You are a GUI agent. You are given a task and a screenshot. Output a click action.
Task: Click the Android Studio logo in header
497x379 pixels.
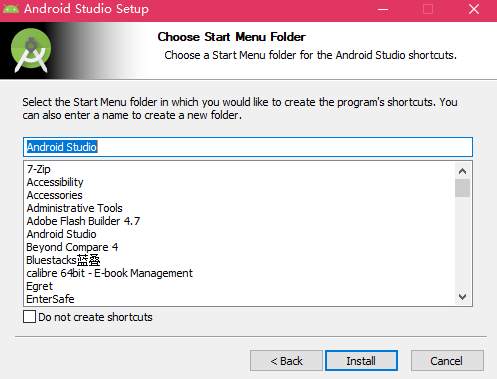[x=31, y=50]
